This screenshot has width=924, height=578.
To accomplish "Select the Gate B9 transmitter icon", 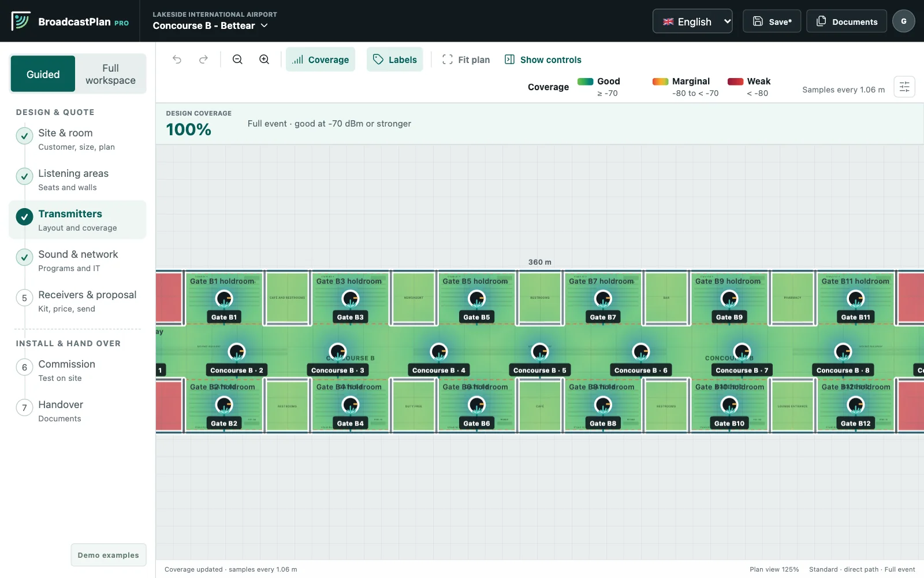I will pos(729,299).
